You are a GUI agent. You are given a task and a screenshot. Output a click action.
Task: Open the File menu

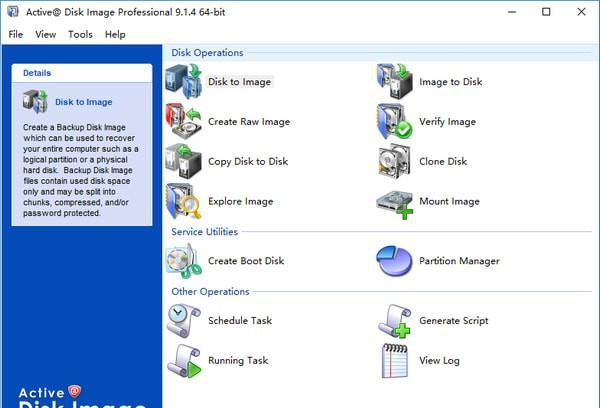click(x=16, y=34)
